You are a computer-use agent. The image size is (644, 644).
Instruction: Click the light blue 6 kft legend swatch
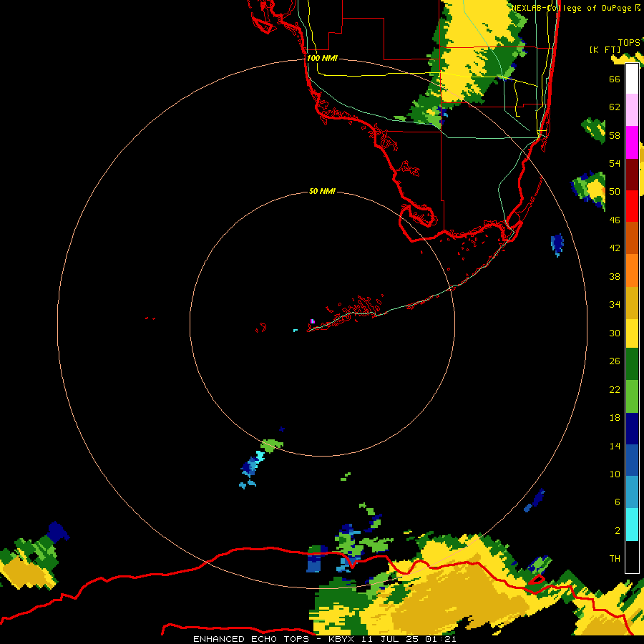point(632,492)
